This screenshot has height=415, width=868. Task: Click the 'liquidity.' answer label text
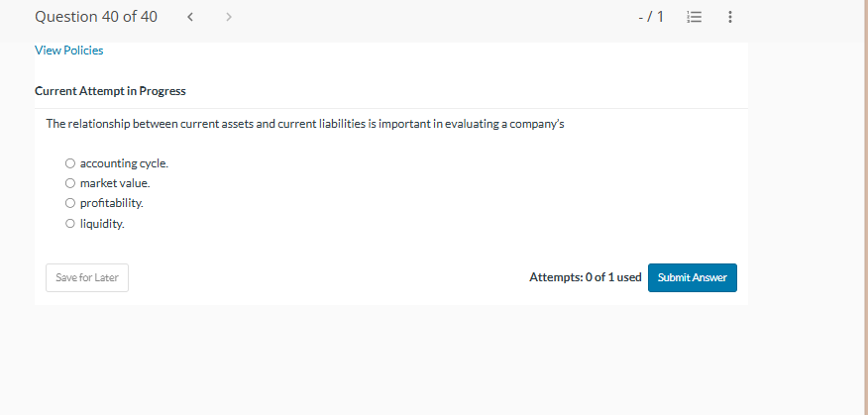click(102, 224)
